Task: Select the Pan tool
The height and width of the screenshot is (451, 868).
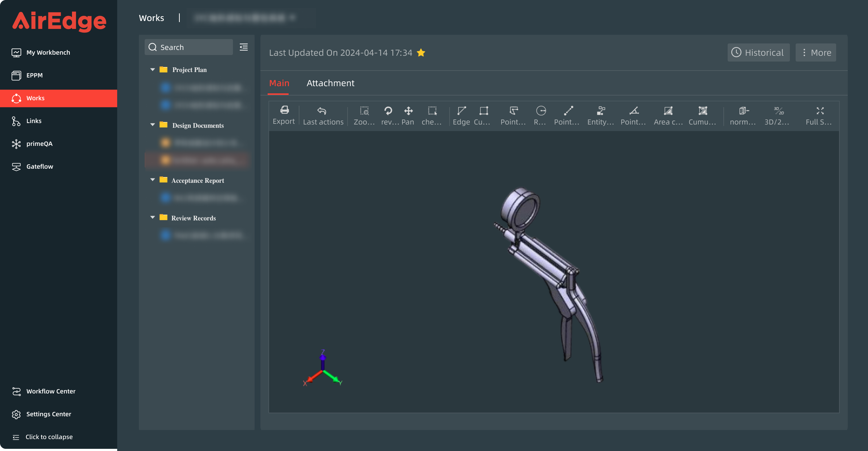Action: click(408, 114)
